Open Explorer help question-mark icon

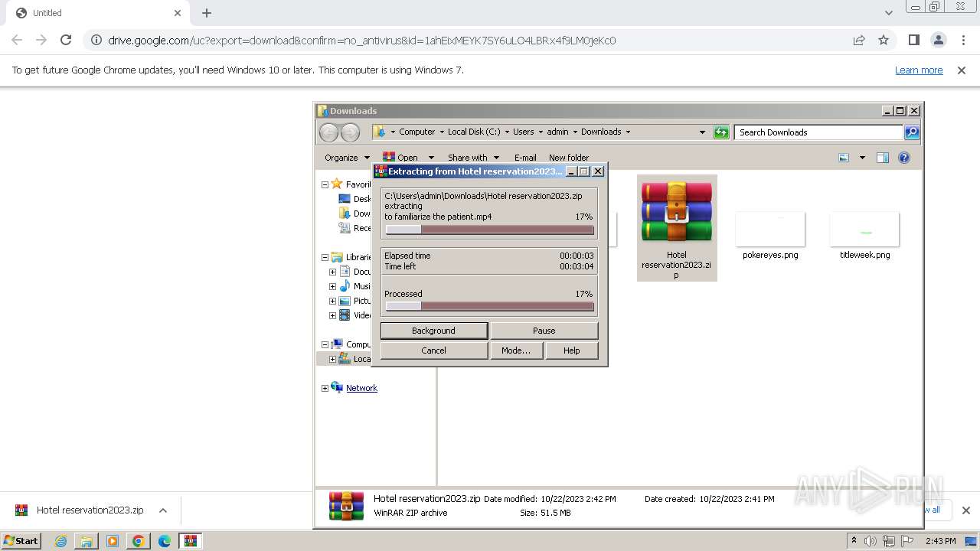(x=904, y=158)
